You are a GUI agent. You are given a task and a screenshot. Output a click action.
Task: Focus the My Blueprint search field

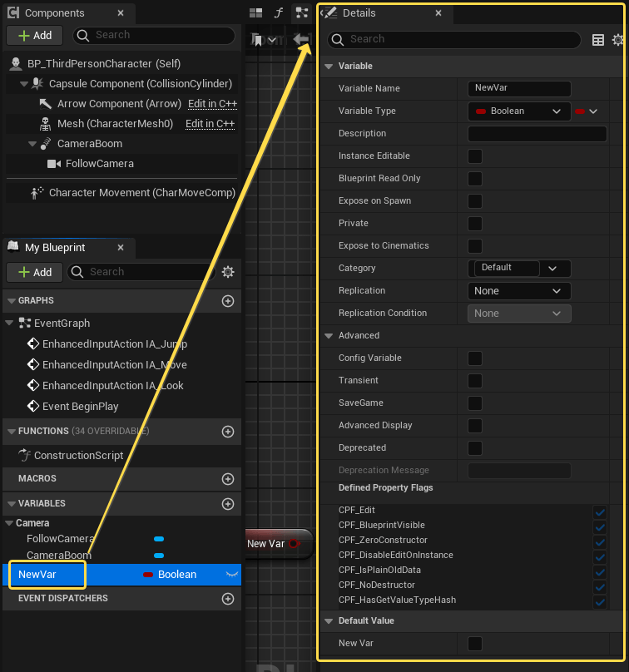point(141,272)
